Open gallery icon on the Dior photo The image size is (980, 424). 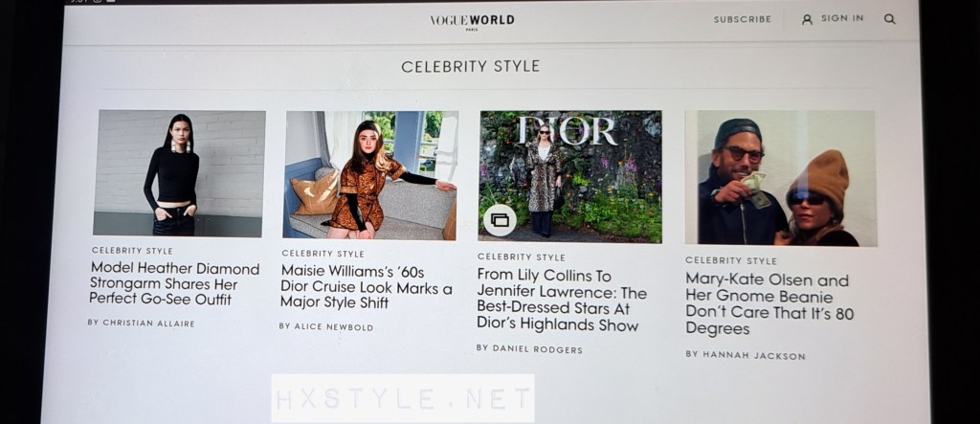(500, 220)
